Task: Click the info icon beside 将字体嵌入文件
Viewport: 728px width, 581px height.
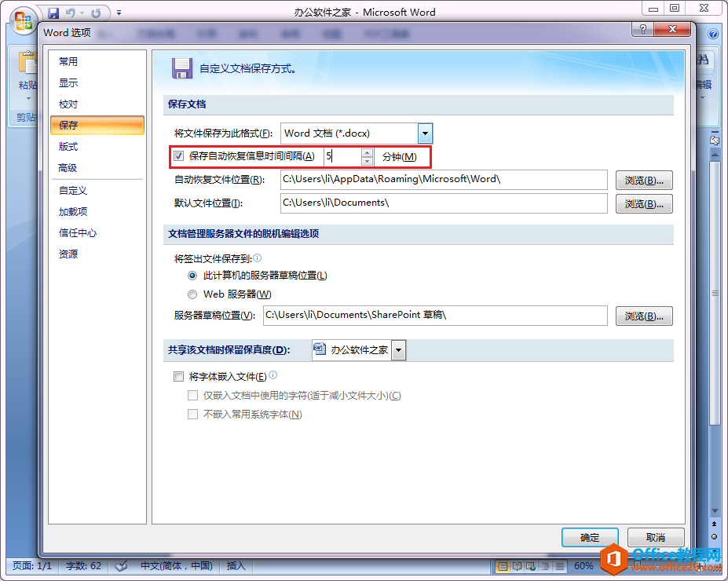Action: point(273,375)
